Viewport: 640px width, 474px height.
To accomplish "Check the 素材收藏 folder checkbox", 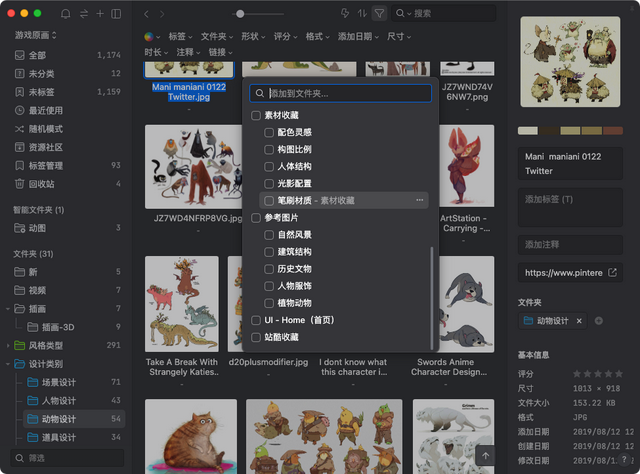I will (256, 116).
